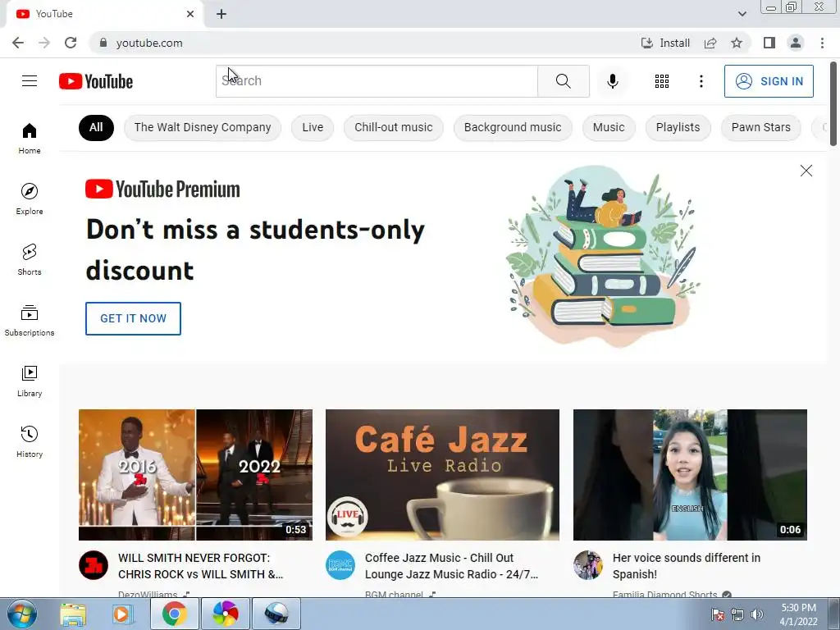840x630 pixels.
Task: Open Explore in the sidebar
Action: [30, 199]
